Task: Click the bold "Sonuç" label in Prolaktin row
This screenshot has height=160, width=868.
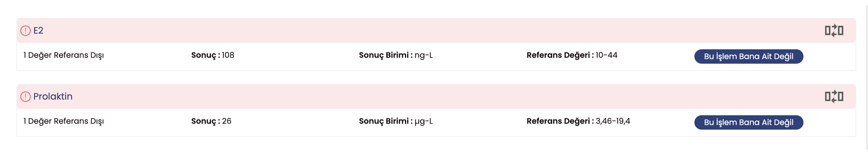Action: 203,121
